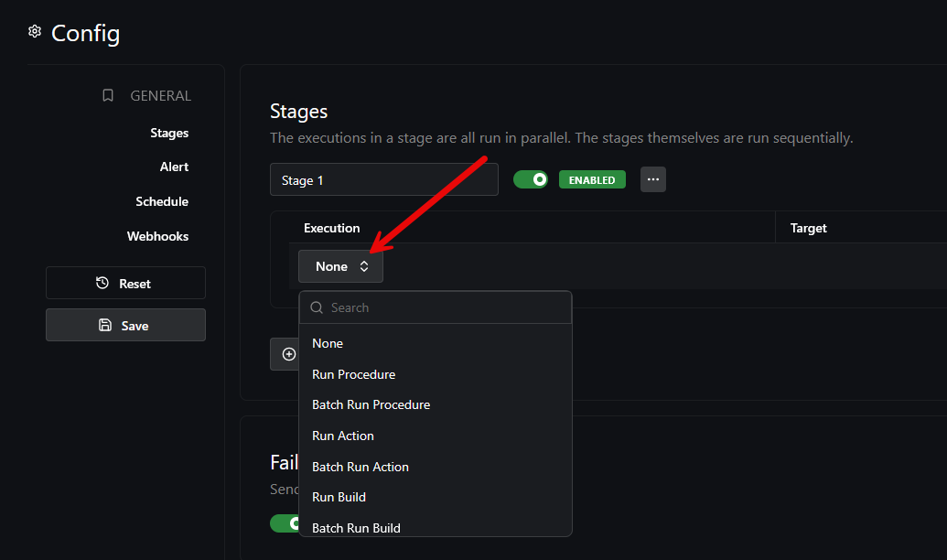This screenshot has height=560, width=947.
Task: Go to the Alert section
Action: [174, 167]
